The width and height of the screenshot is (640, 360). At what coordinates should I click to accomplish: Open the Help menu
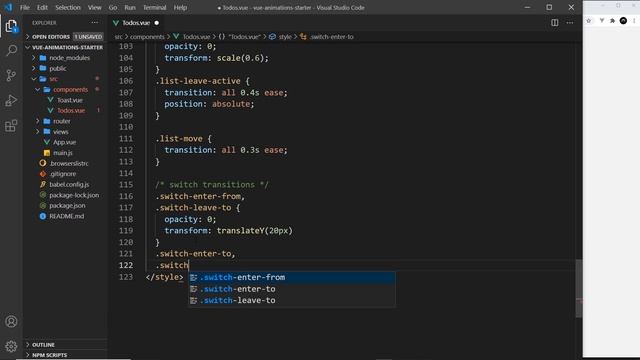pos(180,7)
